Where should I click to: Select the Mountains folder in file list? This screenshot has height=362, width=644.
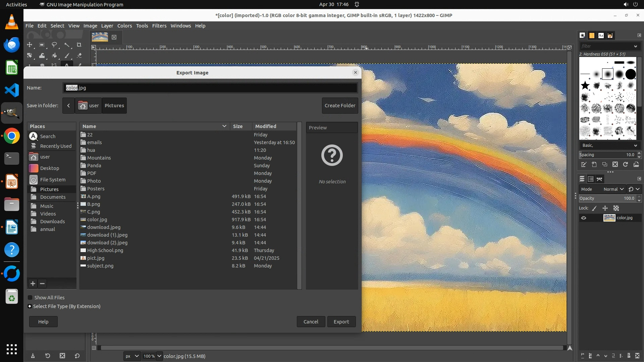pyautogui.click(x=99, y=158)
